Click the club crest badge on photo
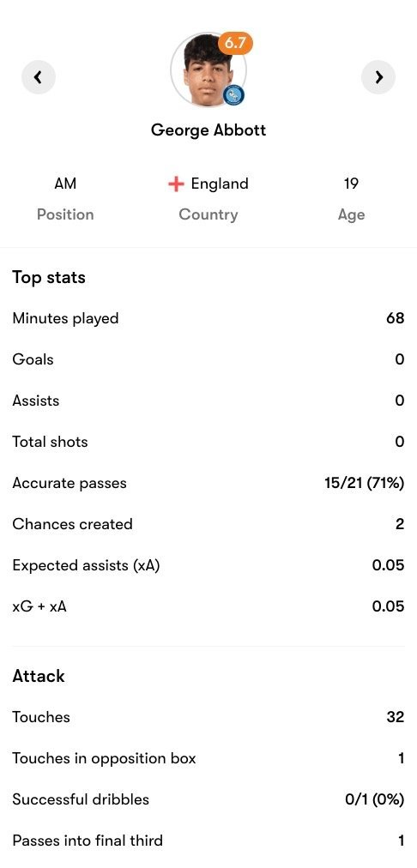 point(233,95)
